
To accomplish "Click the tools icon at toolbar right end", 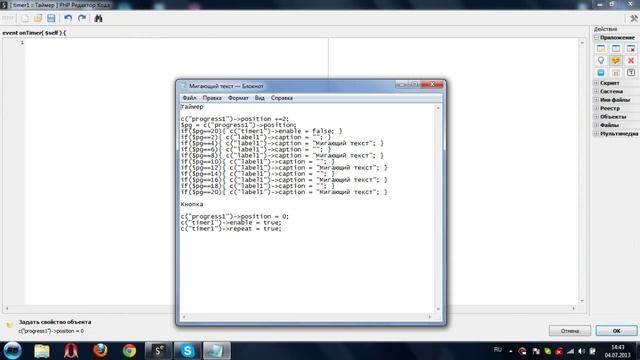I will click(634, 18).
